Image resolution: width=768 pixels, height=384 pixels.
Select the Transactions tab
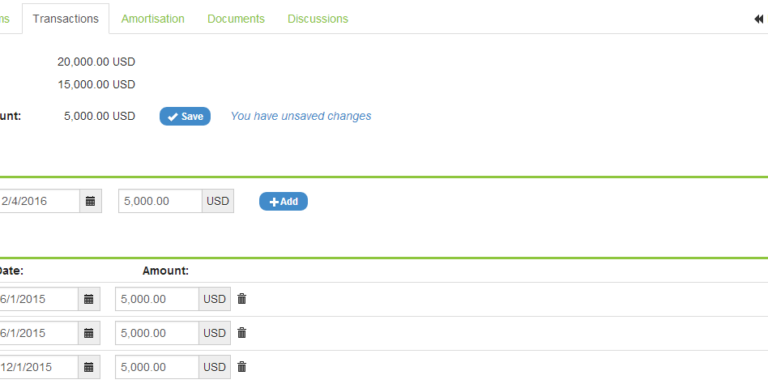(66, 19)
